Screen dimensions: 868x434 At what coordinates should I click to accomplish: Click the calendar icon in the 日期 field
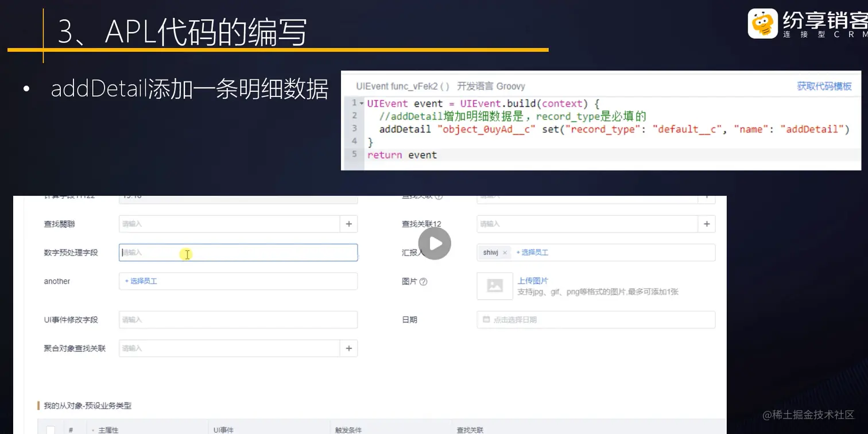click(x=486, y=320)
